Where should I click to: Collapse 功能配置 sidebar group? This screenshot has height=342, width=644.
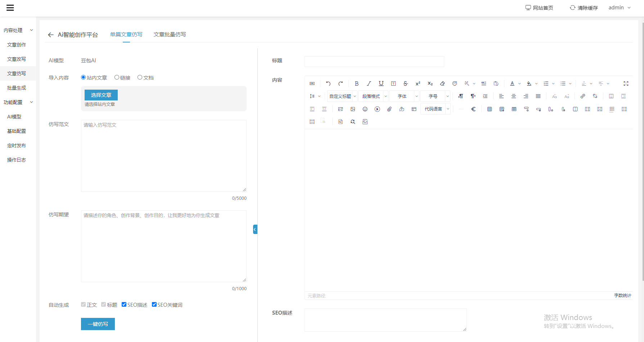pos(18,102)
